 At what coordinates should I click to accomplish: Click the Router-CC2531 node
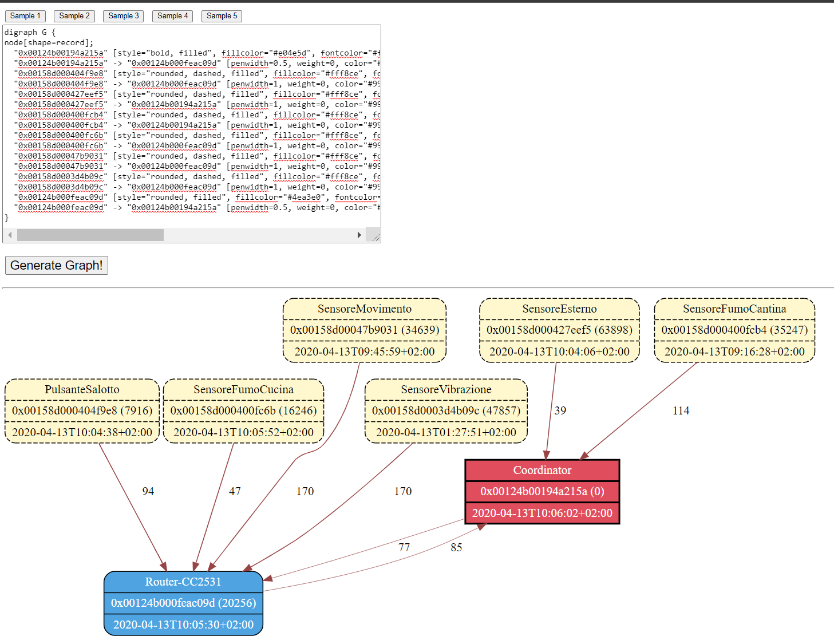(183, 602)
